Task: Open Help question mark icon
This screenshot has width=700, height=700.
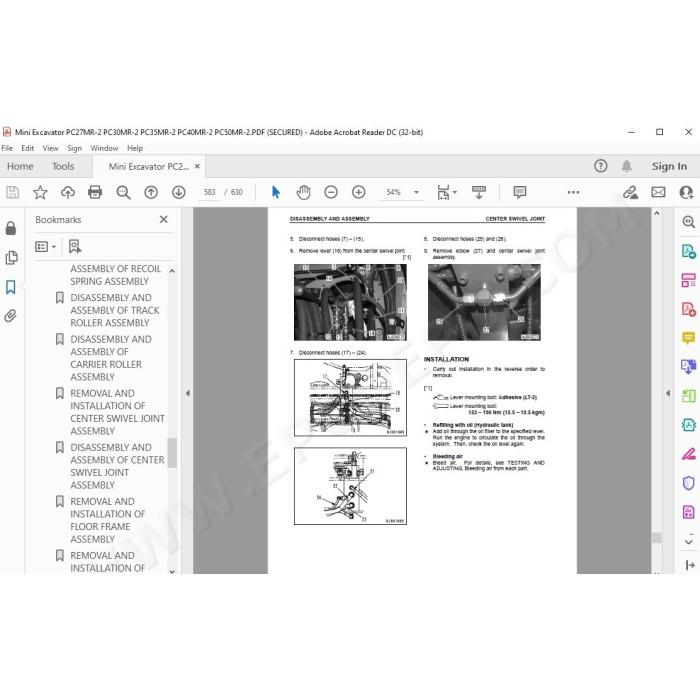Action: (600, 166)
